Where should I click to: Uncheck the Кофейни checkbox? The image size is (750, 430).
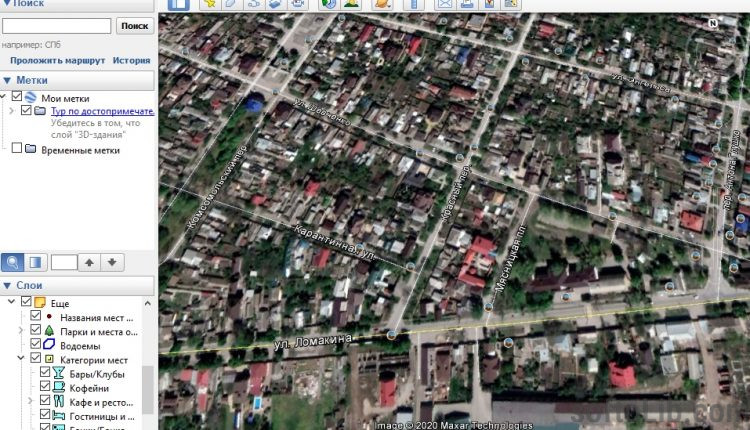click(45, 386)
